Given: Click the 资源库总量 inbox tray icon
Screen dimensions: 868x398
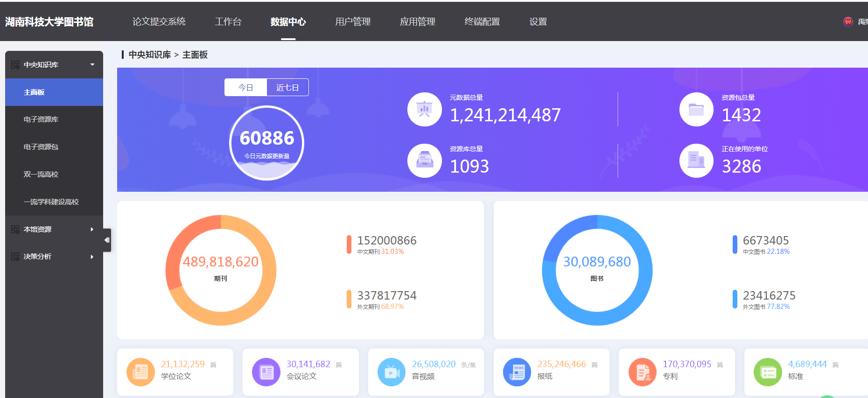Looking at the screenshot, I should tap(425, 161).
